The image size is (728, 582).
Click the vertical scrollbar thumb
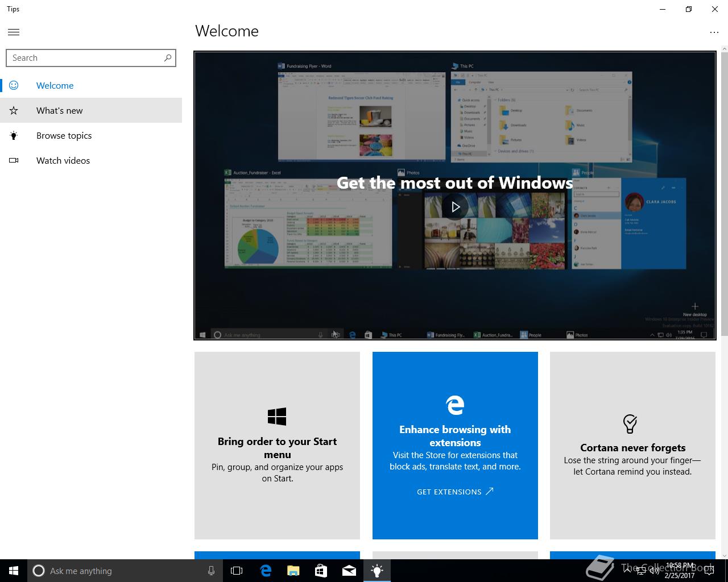[x=725, y=193]
